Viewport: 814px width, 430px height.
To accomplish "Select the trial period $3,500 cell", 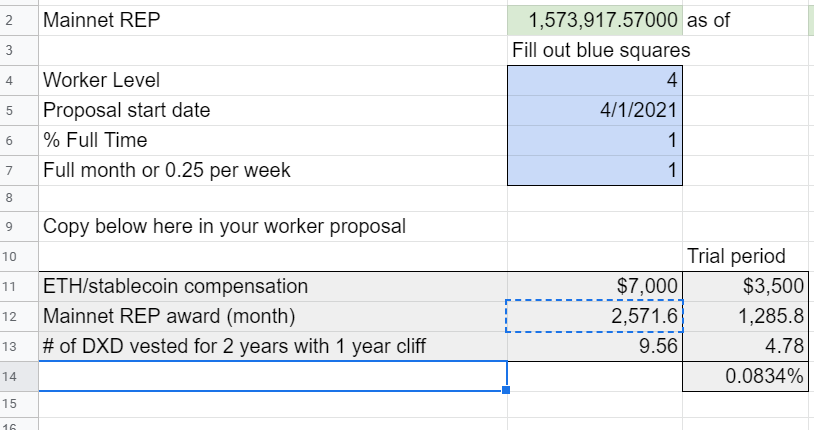I will pyautogui.click(x=745, y=286).
